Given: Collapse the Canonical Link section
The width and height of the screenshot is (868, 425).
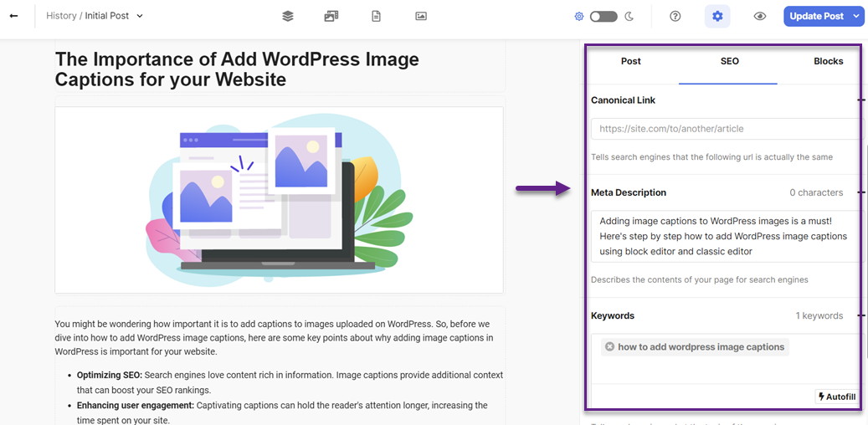Looking at the screenshot, I should 860,100.
